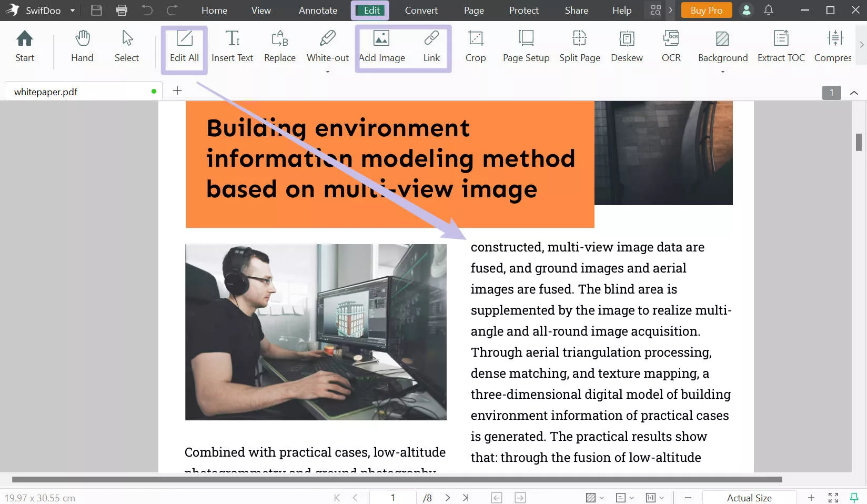Open the Split Page tool

pos(579,46)
